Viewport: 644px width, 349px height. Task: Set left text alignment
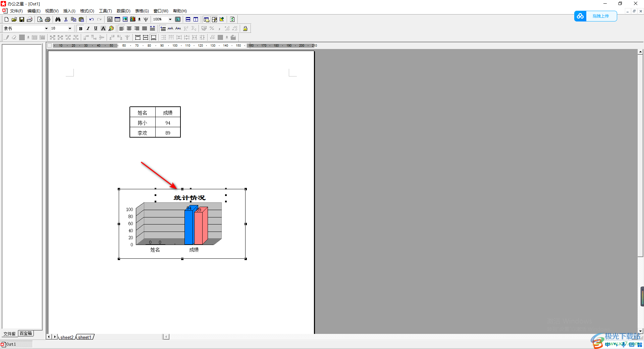122,29
